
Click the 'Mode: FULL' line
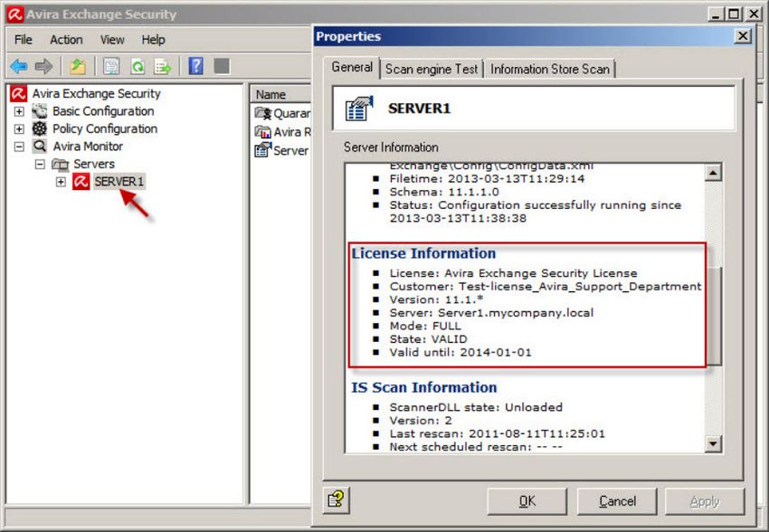[x=425, y=326]
